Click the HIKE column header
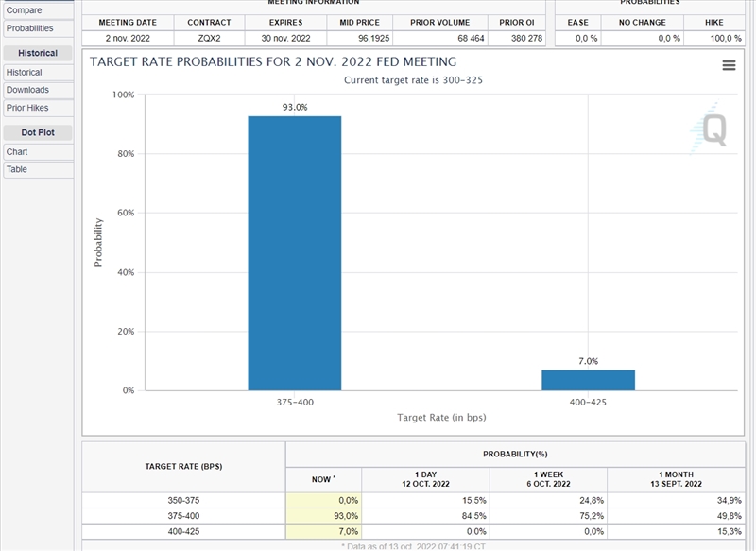 coord(714,22)
